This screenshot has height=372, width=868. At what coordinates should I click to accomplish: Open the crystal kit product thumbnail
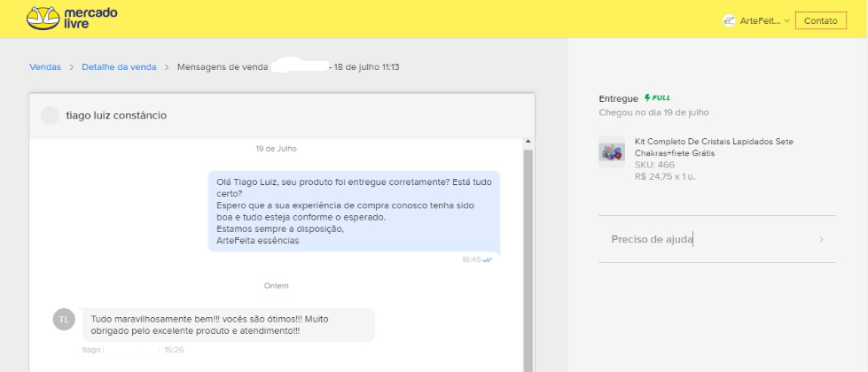[612, 152]
